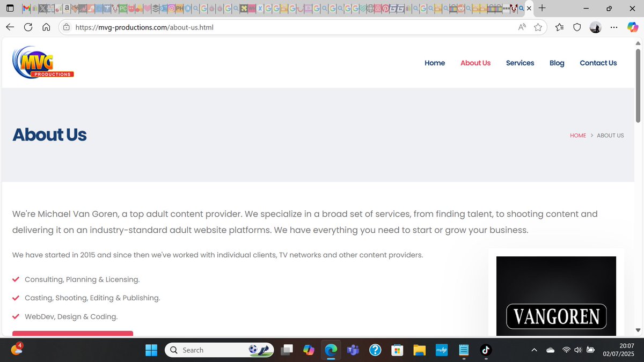Add this page to favorites using the star icon
Screen dimensions: 644x362
[538, 27]
